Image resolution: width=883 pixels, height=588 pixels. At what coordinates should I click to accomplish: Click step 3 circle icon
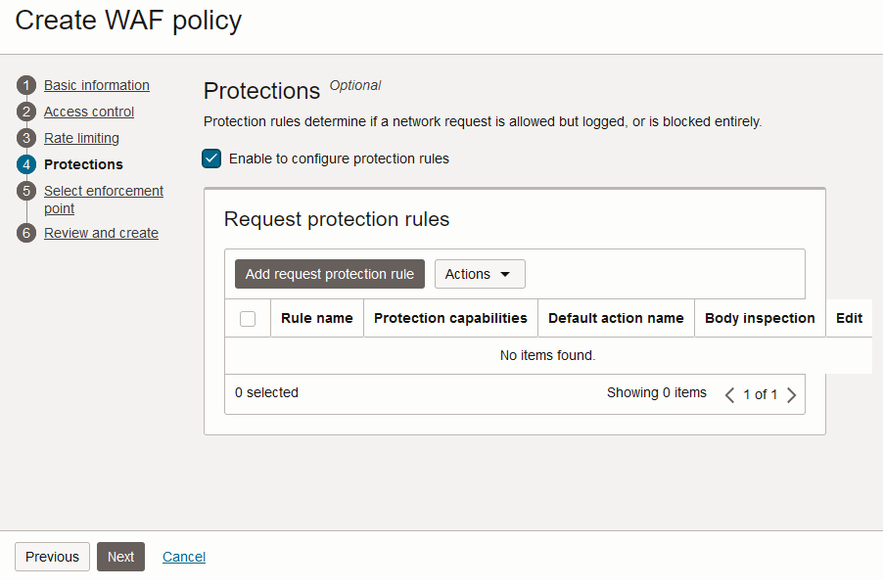tap(26, 139)
